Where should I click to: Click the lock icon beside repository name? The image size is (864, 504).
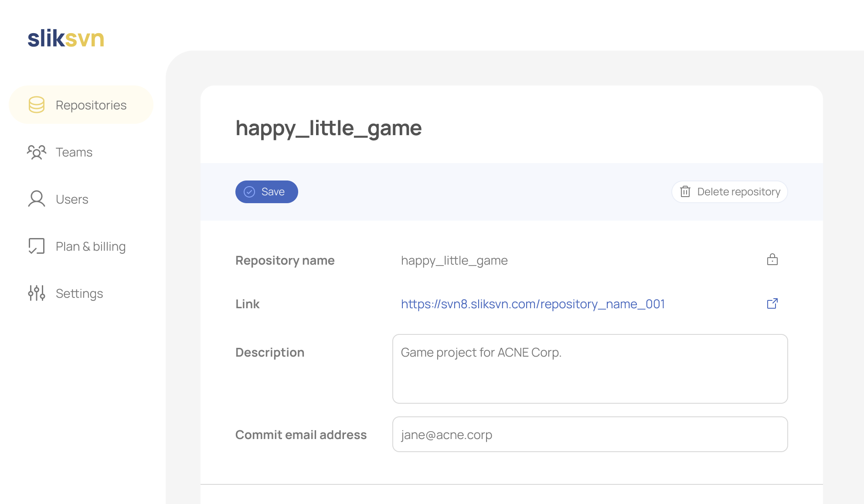tap(772, 259)
